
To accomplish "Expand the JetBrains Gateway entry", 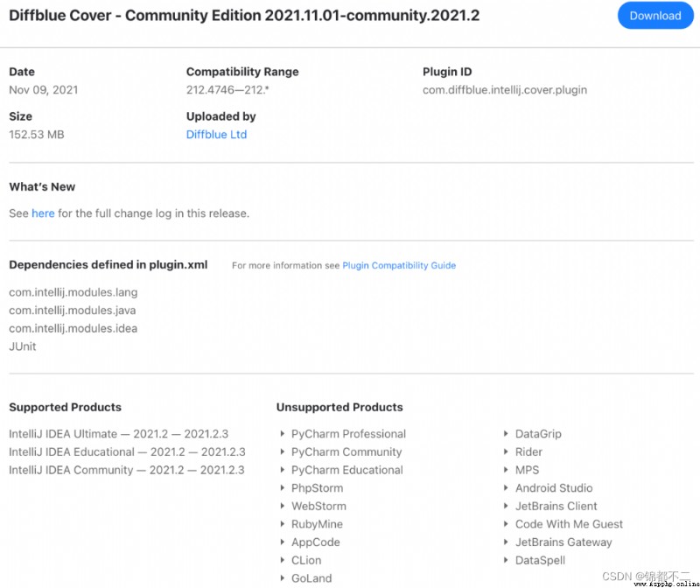I will (x=557, y=542).
